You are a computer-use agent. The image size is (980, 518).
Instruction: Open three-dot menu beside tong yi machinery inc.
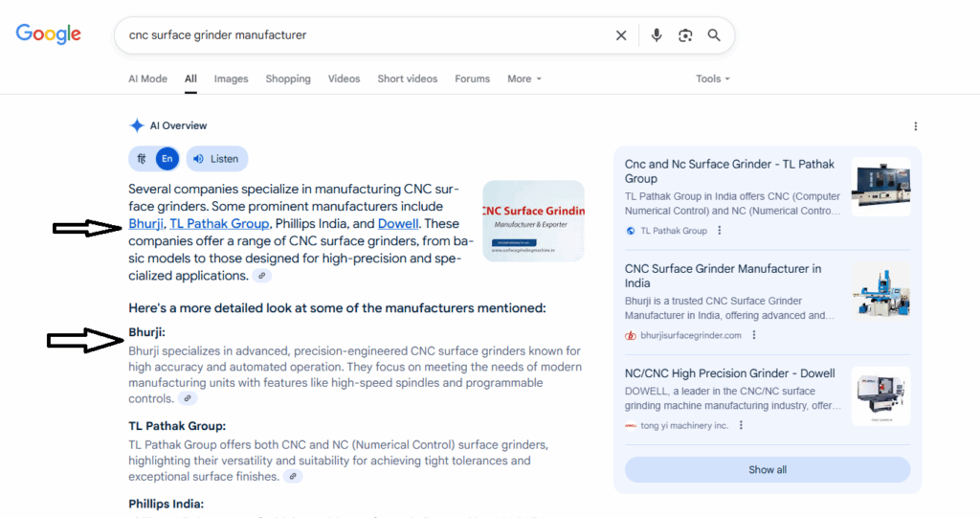[x=741, y=425]
